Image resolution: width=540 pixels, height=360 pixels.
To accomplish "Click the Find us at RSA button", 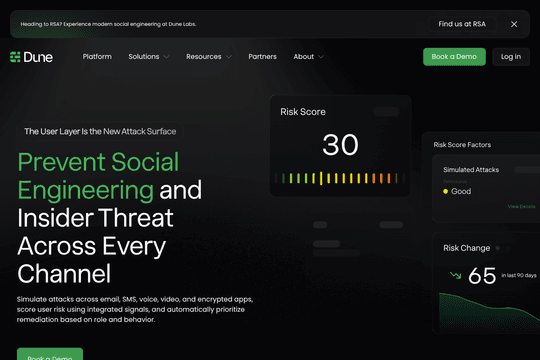I will click(462, 24).
